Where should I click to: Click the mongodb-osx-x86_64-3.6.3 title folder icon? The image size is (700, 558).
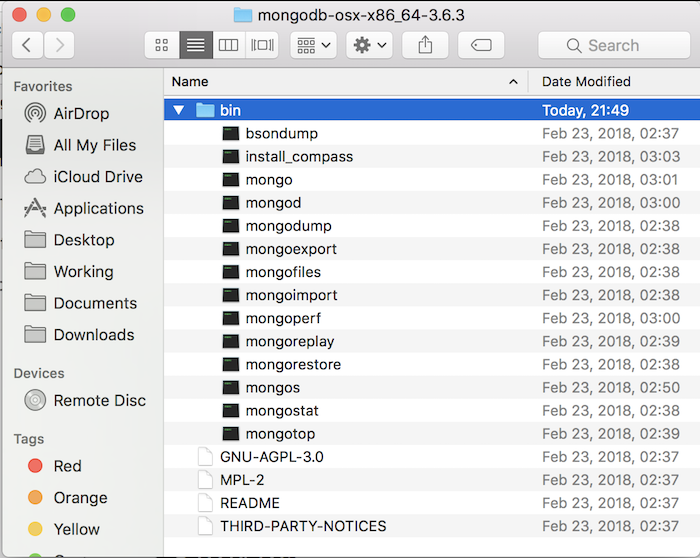point(243,15)
